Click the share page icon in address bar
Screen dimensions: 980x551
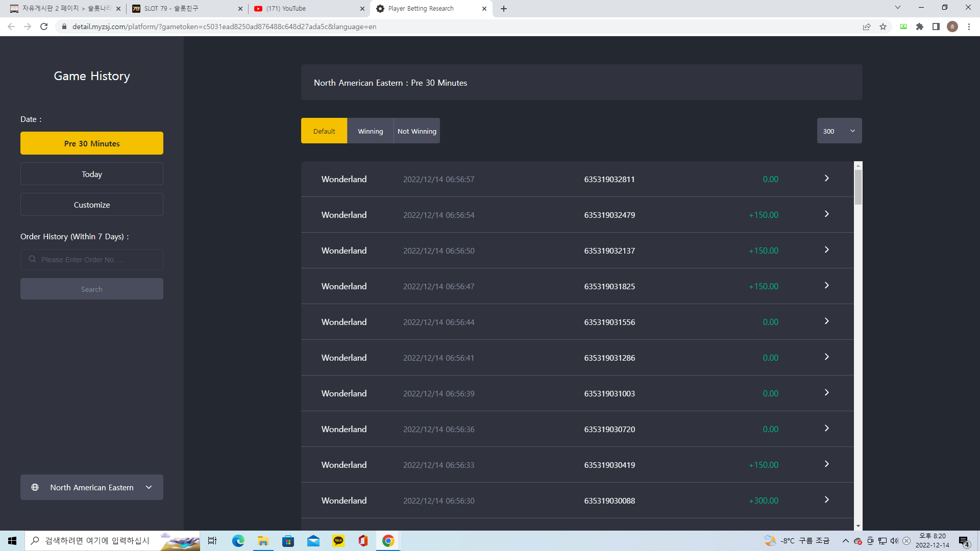click(867, 27)
